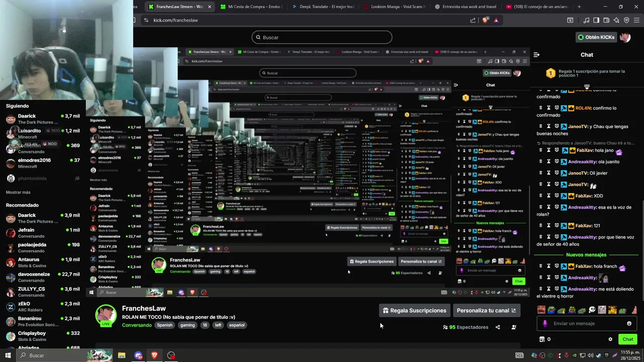Open the Windows Start menu
The height and width of the screenshot is (362, 644).
[x=8, y=355]
